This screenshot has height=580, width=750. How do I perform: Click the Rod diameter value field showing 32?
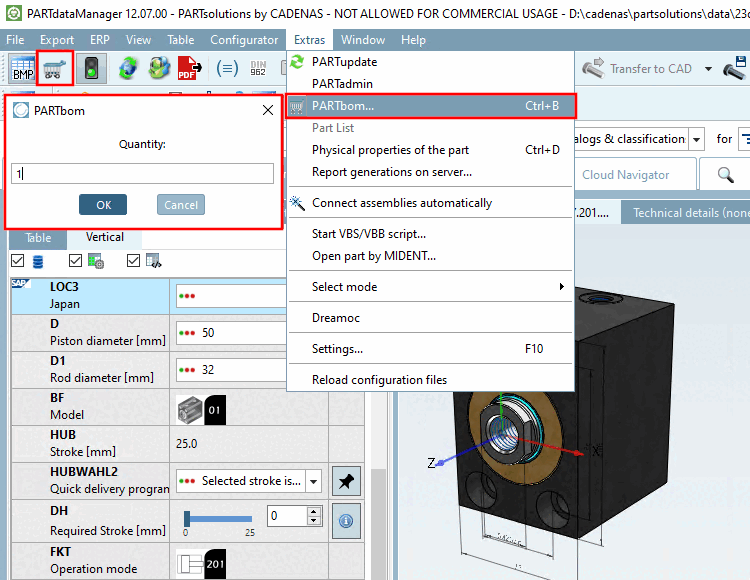click(232, 370)
